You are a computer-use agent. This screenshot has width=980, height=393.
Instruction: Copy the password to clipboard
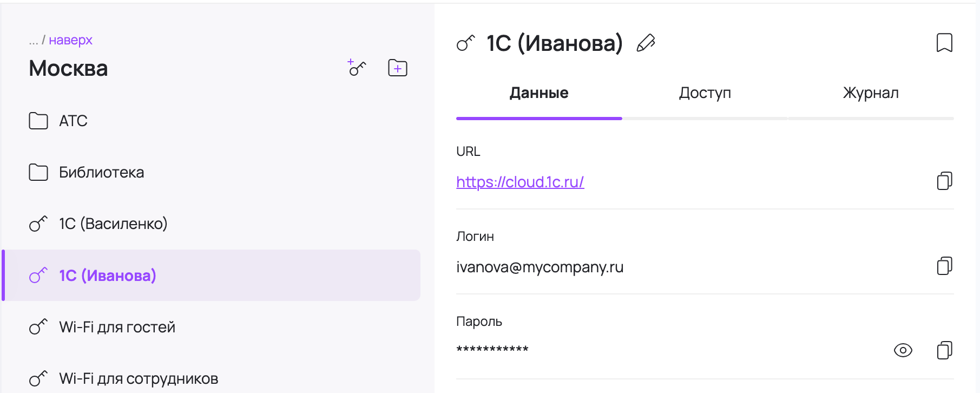click(944, 350)
